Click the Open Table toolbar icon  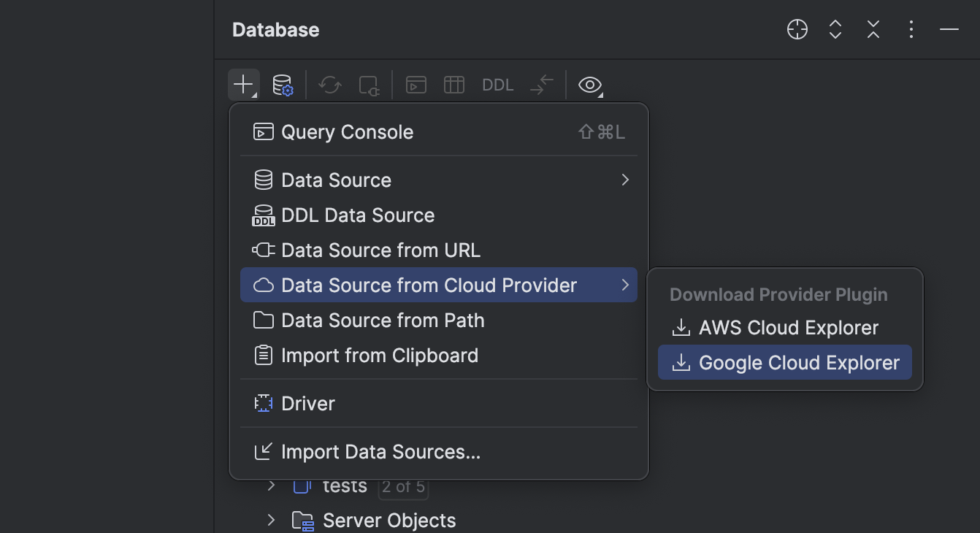point(453,84)
